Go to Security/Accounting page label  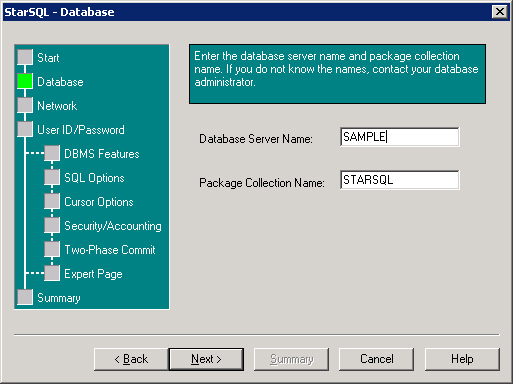tap(113, 226)
